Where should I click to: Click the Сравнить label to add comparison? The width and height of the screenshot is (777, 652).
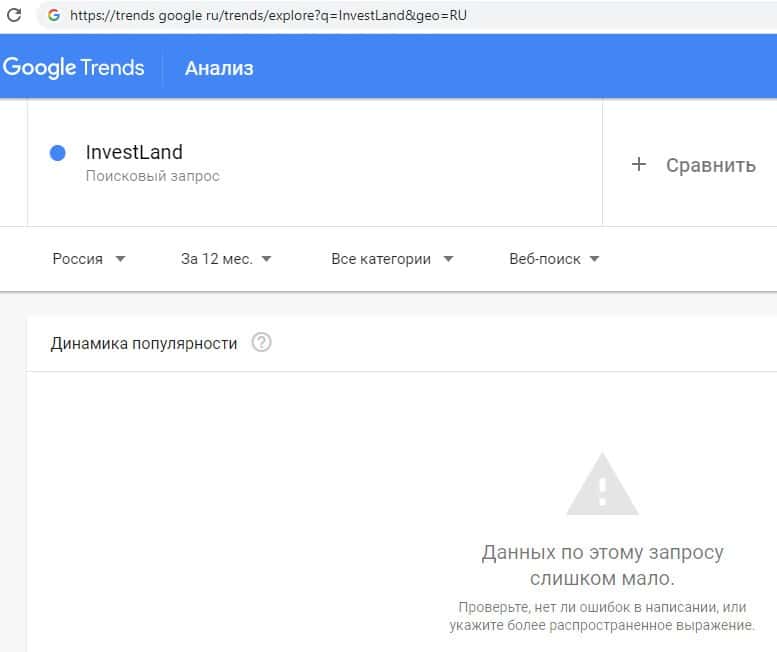(x=710, y=165)
